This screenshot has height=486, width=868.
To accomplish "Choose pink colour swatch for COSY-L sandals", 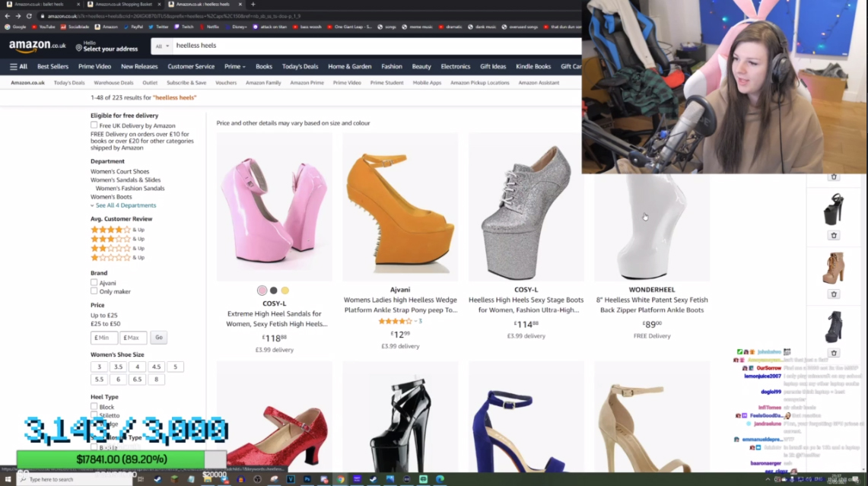I will coord(262,291).
